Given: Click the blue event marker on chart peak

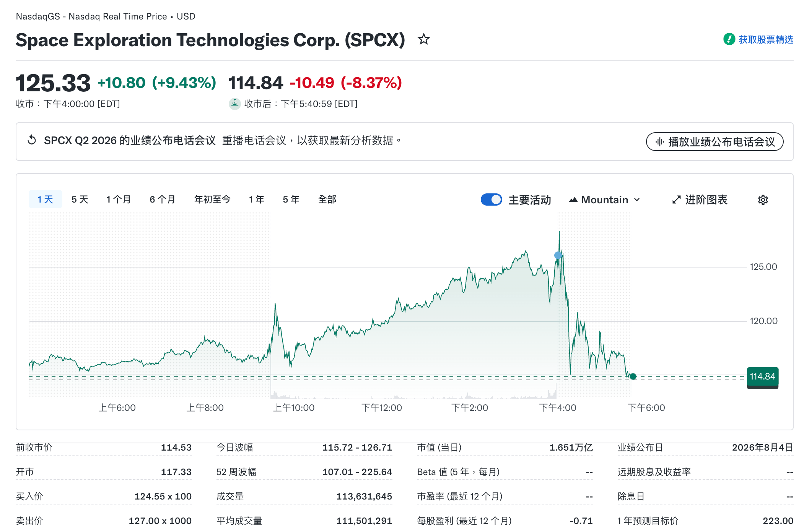Looking at the screenshot, I should (x=558, y=255).
